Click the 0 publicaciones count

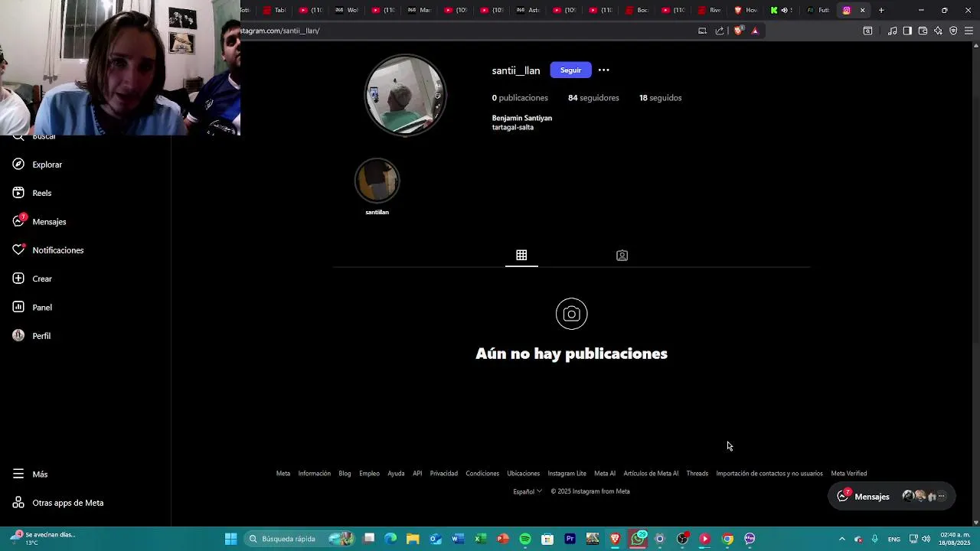pos(520,98)
